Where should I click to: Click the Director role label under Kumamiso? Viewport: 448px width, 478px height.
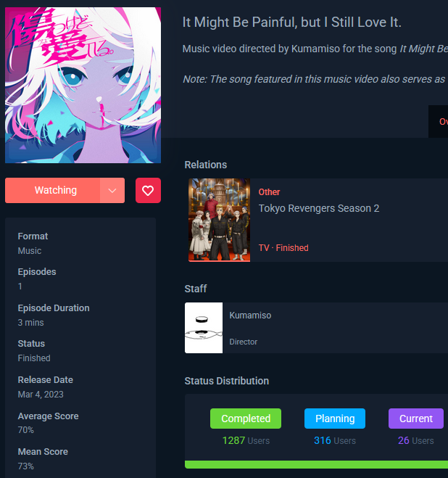tap(243, 342)
